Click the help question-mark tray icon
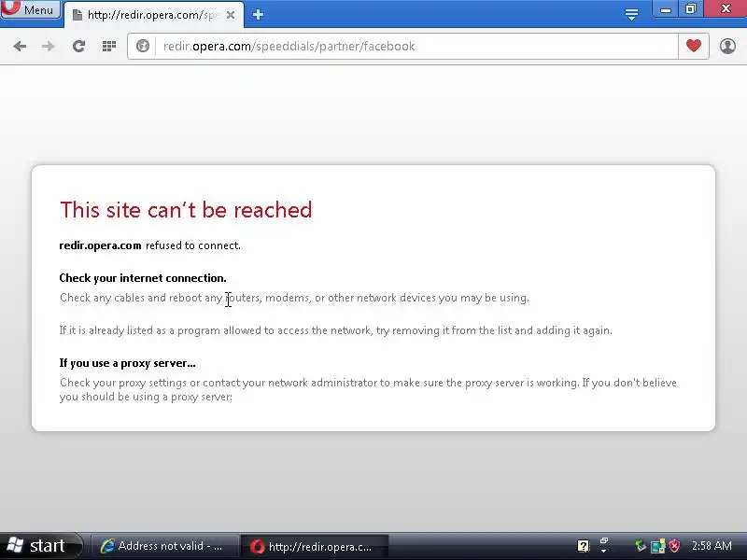747x560 pixels. point(583,546)
